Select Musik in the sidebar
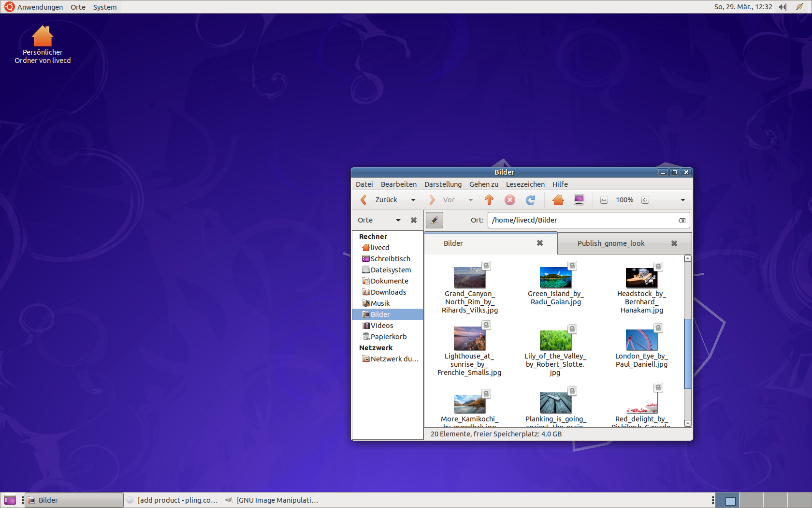This screenshot has height=508, width=812. pyautogui.click(x=388, y=303)
